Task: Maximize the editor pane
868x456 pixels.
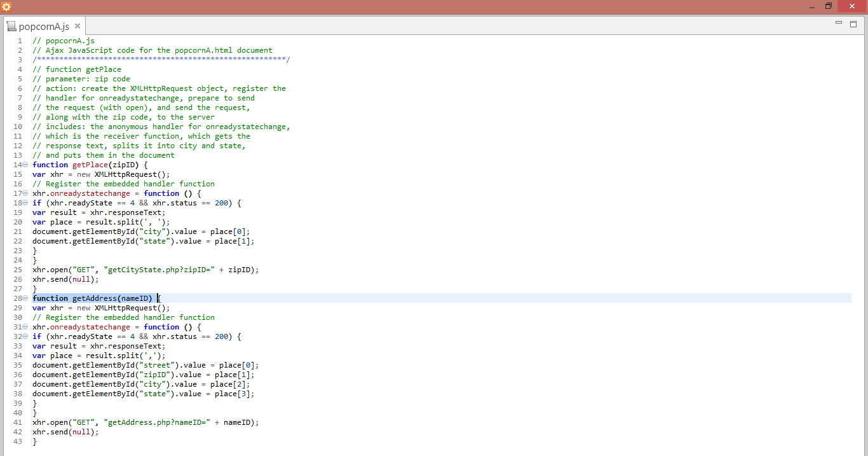Action: click(853, 24)
